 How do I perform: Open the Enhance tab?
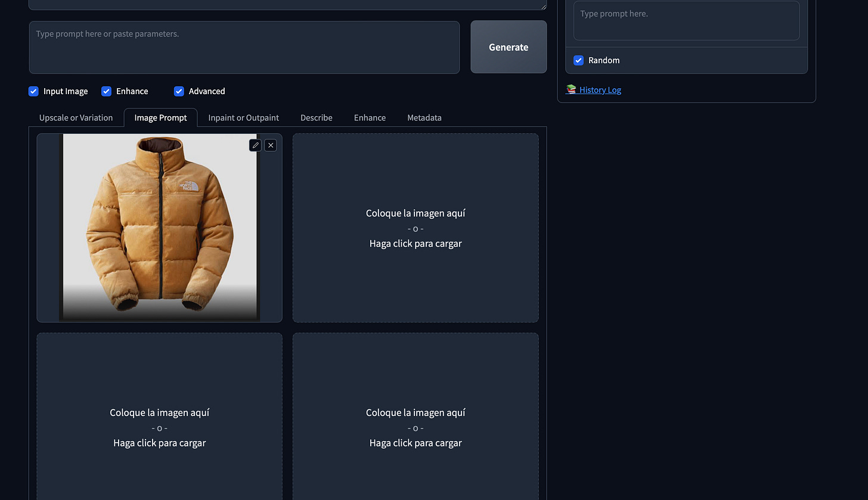(x=370, y=117)
